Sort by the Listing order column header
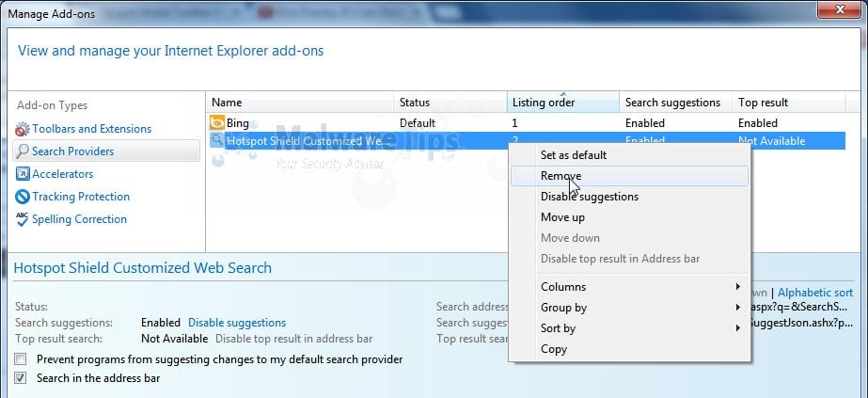 563,103
